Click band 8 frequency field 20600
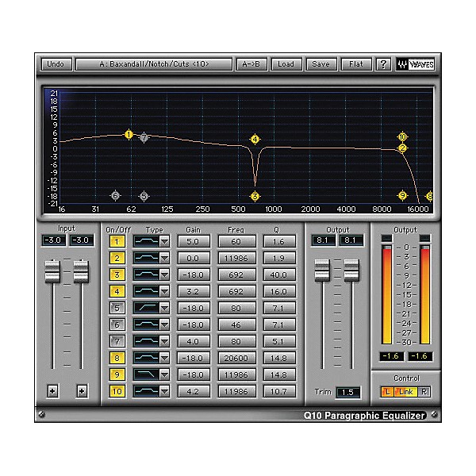 [236, 359]
